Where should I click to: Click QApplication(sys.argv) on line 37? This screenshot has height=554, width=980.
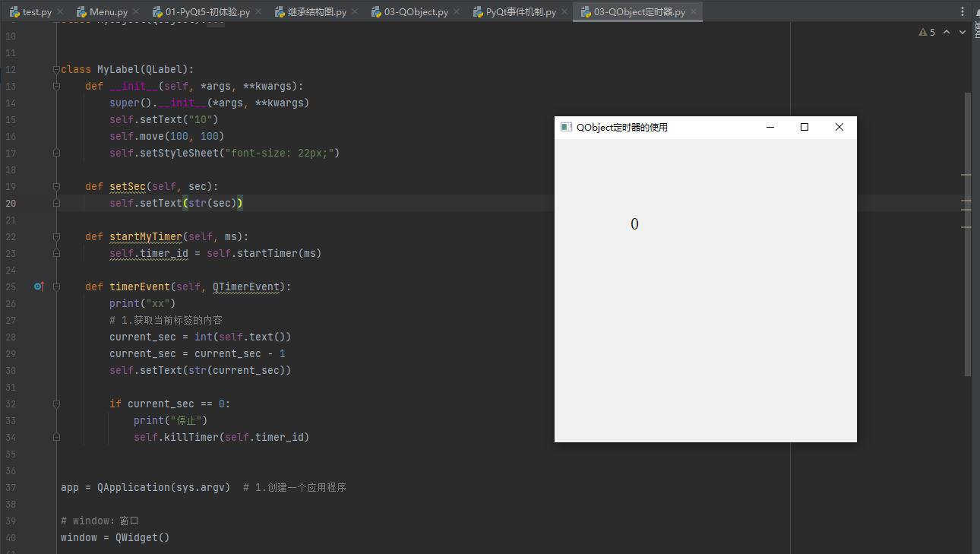[164, 488]
